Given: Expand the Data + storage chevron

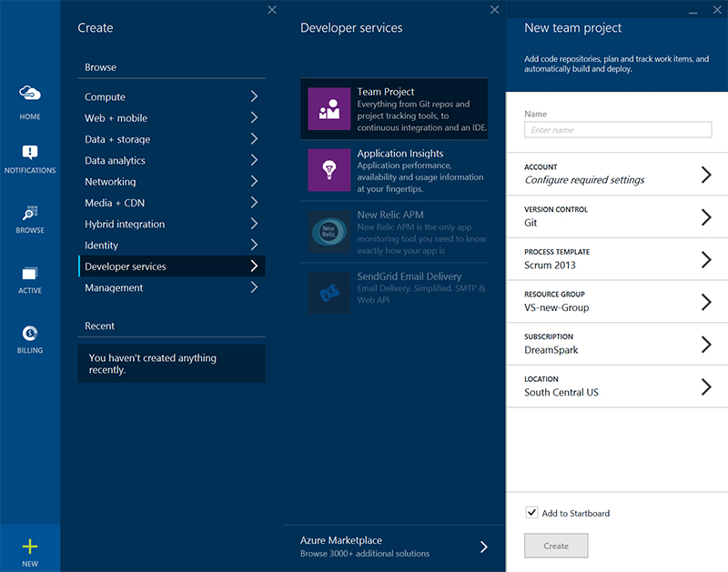Looking at the screenshot, I should pyautogui.click(x=254, y=139).
